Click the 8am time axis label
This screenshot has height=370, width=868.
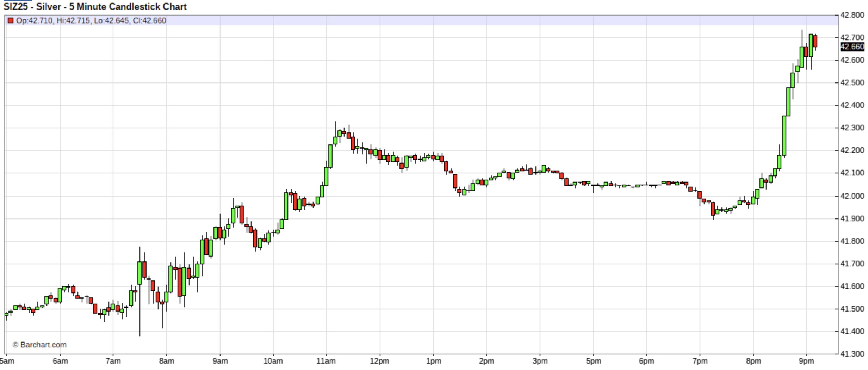click(x=167, y=361)
